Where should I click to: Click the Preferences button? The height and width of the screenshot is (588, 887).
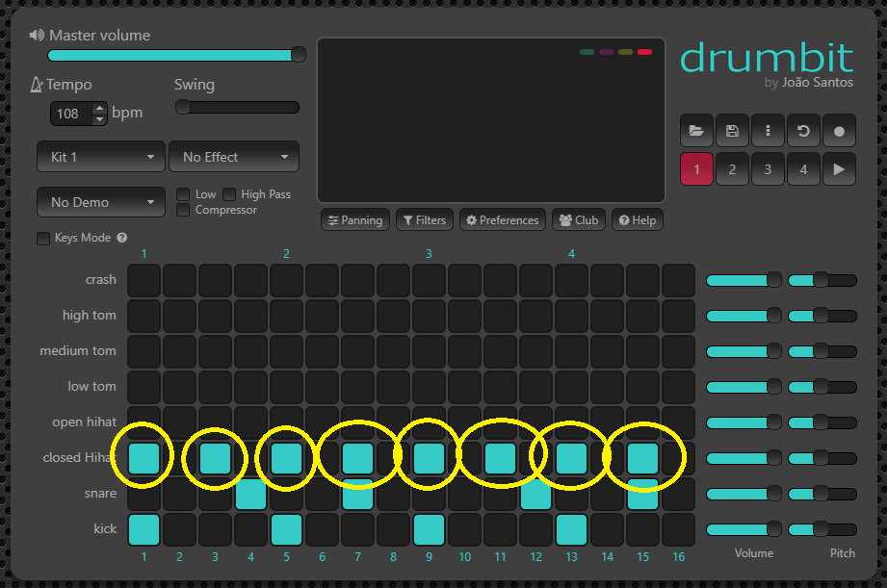(x=502, y=220)
